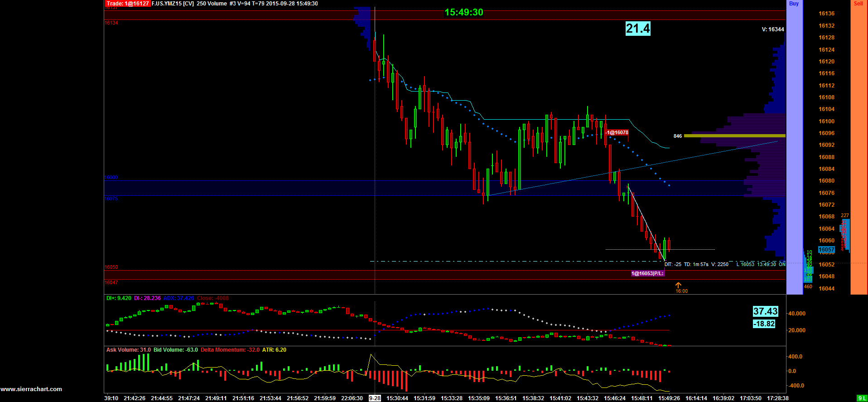Click the highlighted 9-28 date label

[375, 398]
